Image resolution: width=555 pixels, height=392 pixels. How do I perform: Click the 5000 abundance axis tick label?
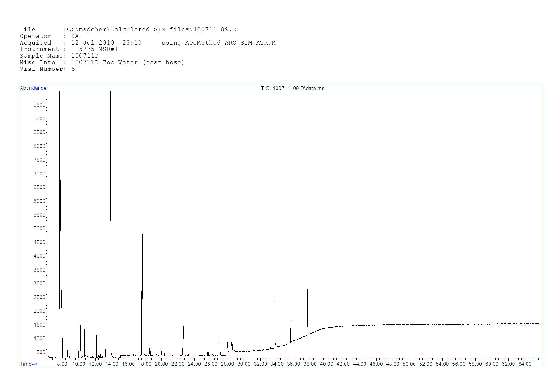click(40, 229)
